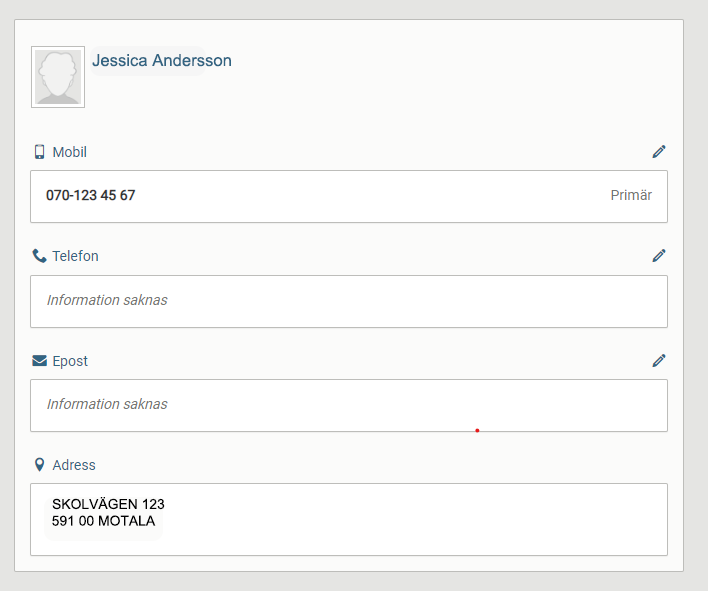Screen dimensions: 708x591
Task: Click the empty Epost information field
Action: (348, 405)
